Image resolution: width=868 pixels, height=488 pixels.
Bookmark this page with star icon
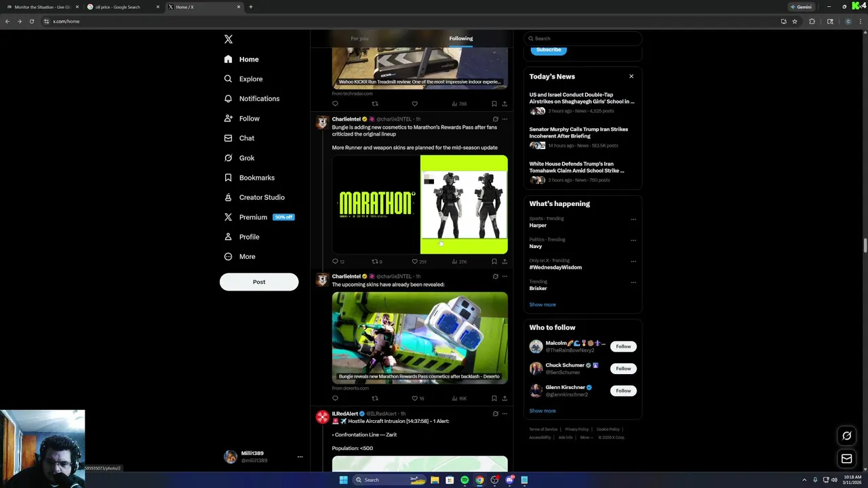(795, 21)
